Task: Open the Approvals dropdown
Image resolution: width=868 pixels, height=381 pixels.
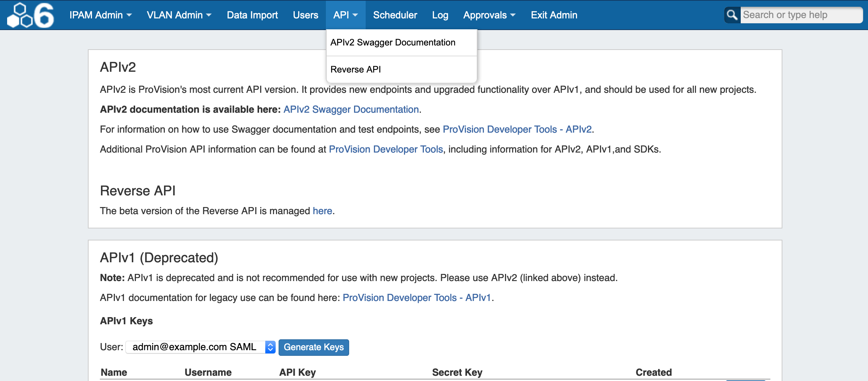Action: coord(489,15)
